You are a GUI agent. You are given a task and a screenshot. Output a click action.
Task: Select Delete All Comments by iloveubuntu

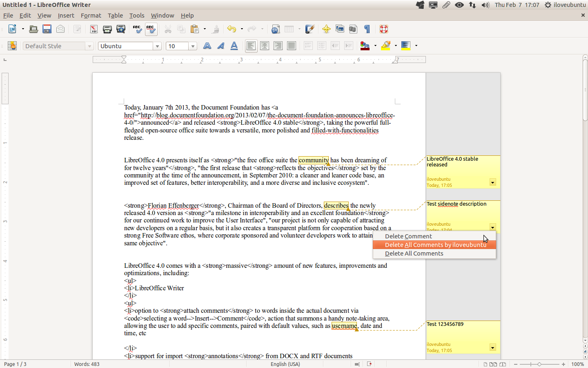[x=434, y=245]
